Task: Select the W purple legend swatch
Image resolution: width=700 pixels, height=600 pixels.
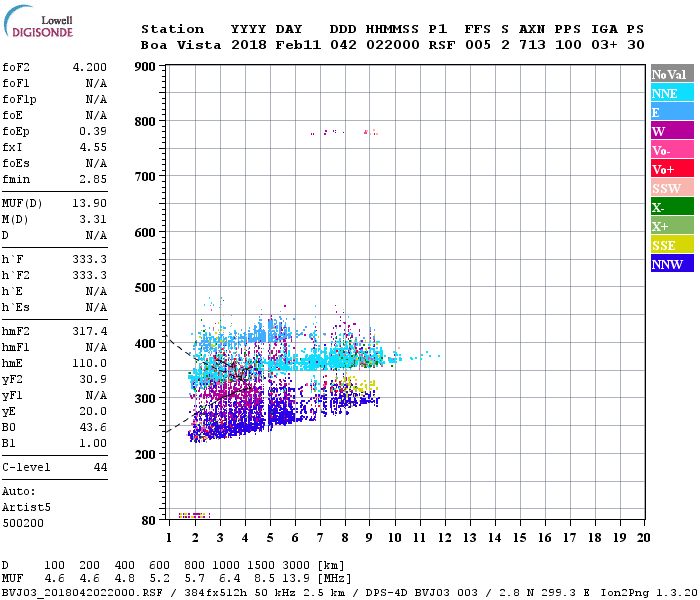Action: pos(672,131)
